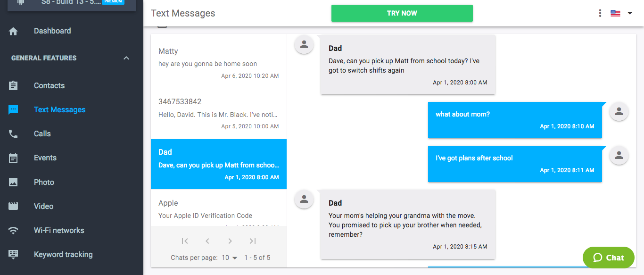Screen dimensions: 644x275
Task: Jump to last page of chats
Action: tap(253, 241)
